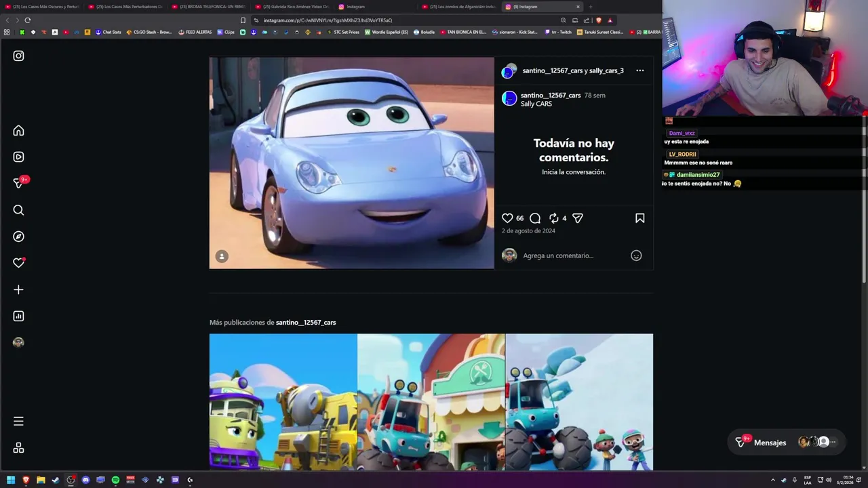Screen dimensions: 868x488
Task: Open the More hamburger menu
Action: pos(18,421)
